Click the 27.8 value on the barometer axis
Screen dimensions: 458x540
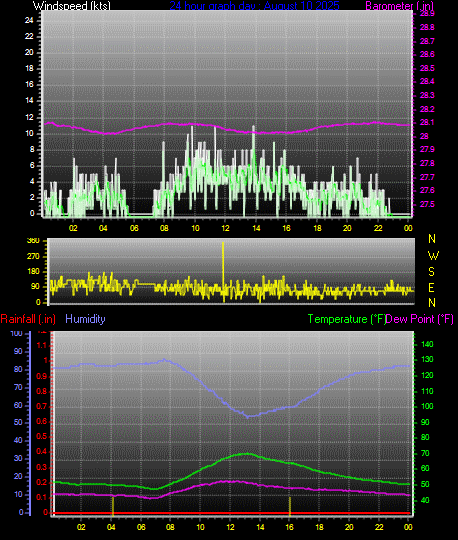tap(427, 163)
